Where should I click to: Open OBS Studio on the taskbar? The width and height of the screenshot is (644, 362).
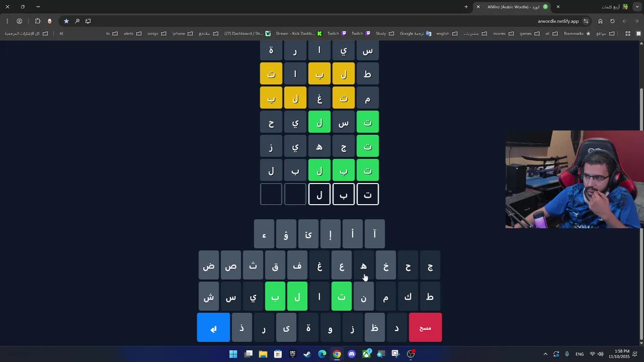(411, 354)
